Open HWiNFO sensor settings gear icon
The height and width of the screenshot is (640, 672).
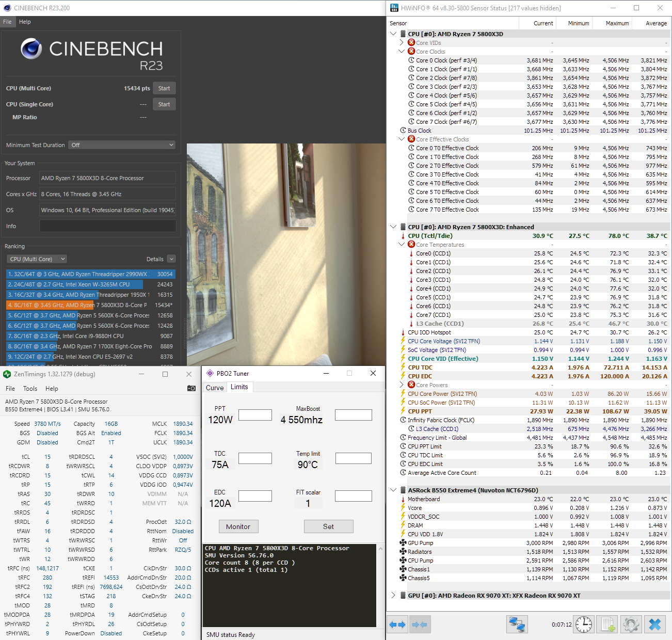point(631,625)
